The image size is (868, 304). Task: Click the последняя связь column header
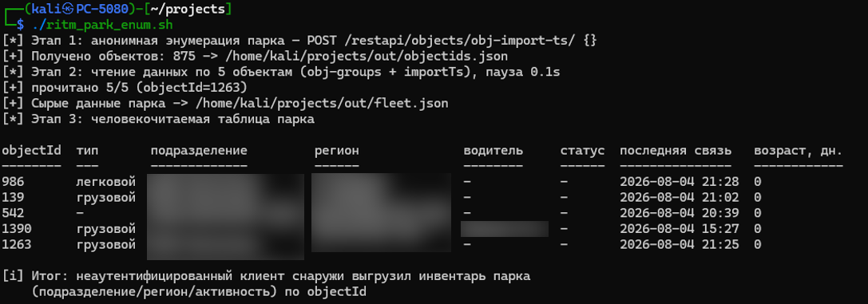[676, 150]
